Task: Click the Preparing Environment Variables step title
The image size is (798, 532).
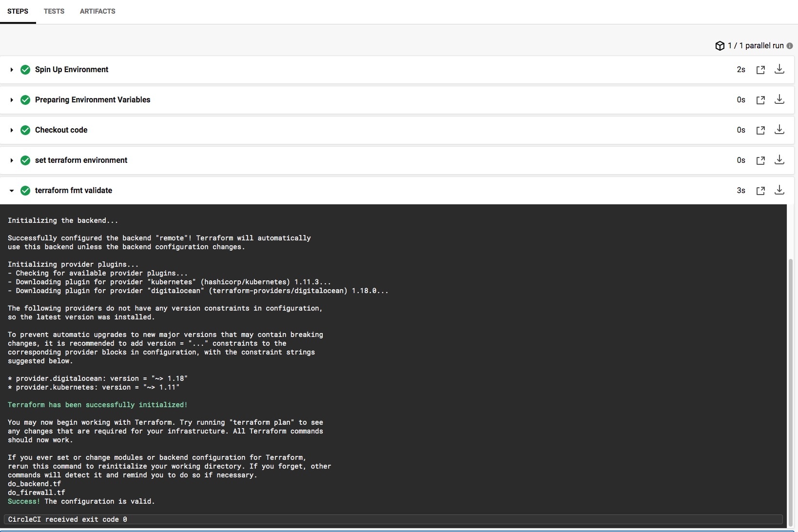Action: click(93, 99)
